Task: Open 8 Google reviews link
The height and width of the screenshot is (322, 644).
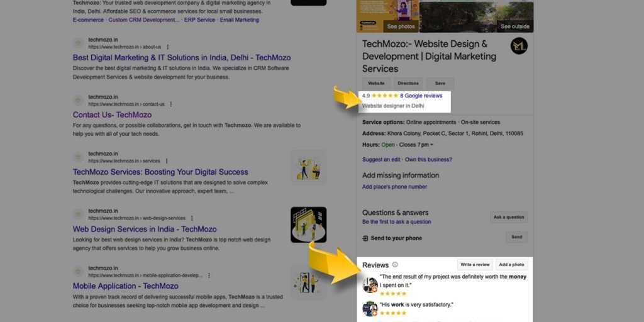Action: tap(421, 96)
